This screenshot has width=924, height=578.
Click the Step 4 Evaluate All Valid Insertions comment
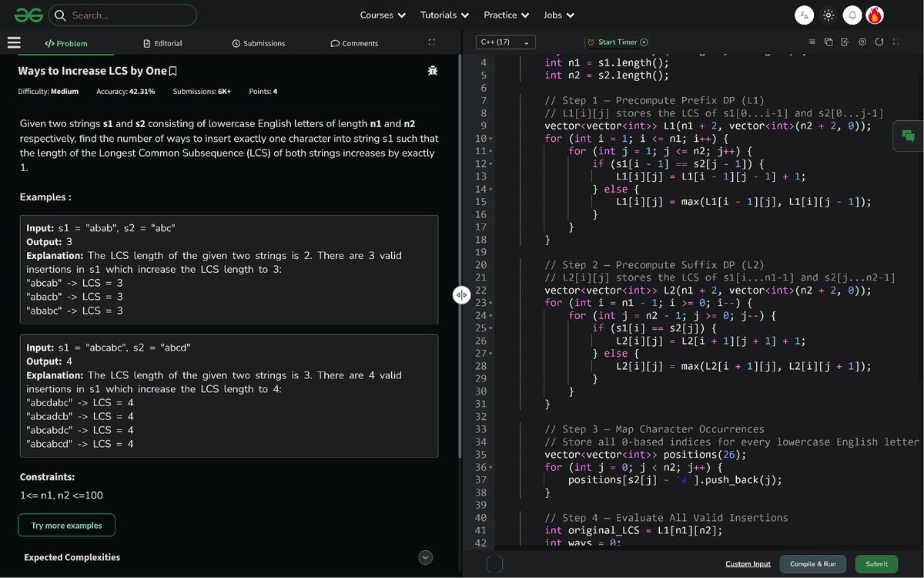(666, 518)
